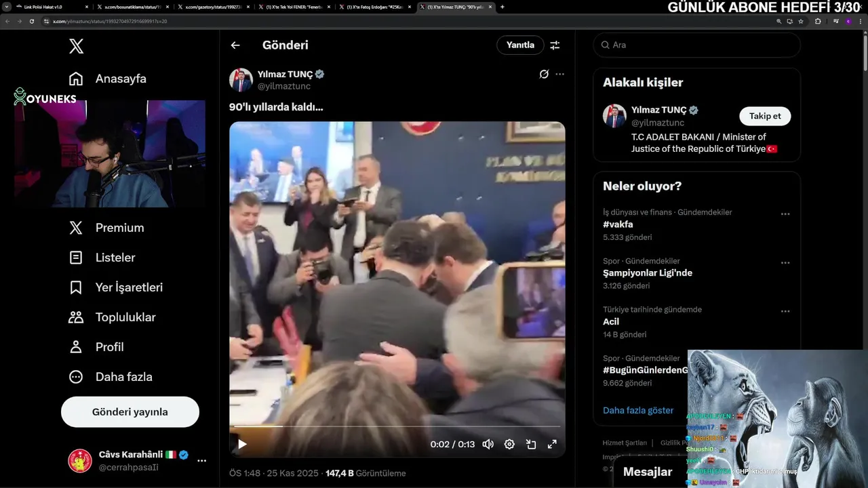
Task: Bookmark this page with star icon
Action: [801, 21]
